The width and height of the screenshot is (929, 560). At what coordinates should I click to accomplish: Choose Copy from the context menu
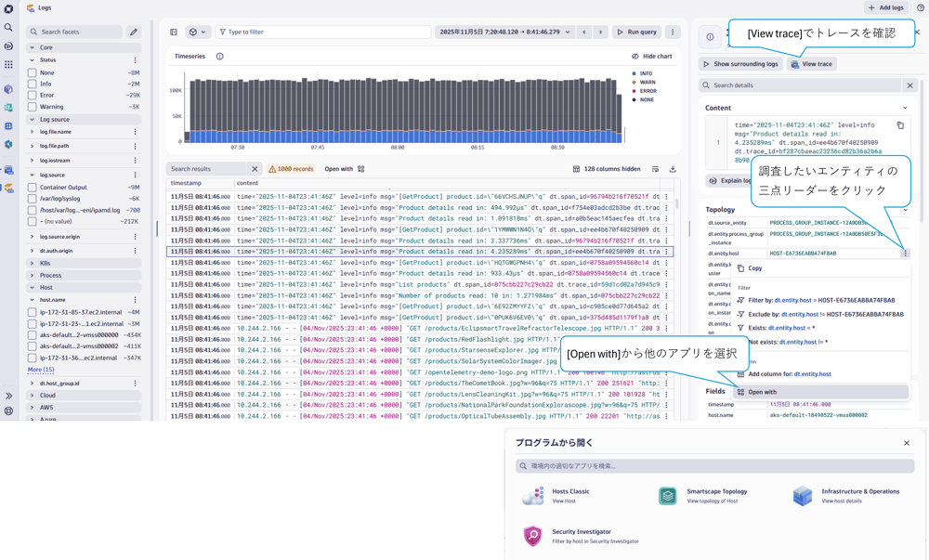click(754, 268)
